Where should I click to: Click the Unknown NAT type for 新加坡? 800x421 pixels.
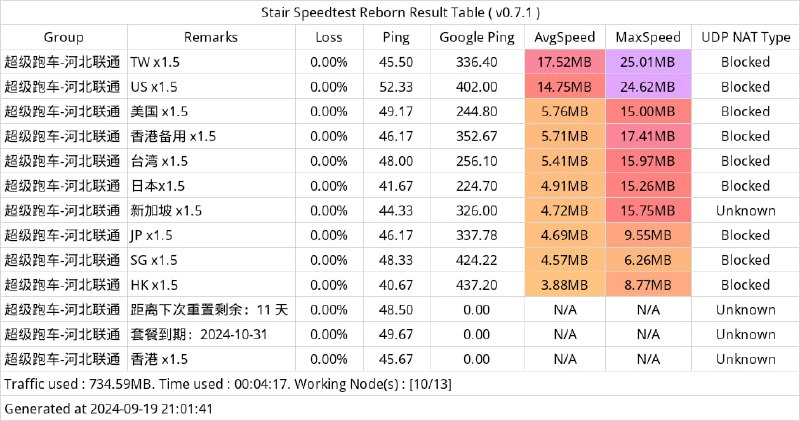click(745, 211)
